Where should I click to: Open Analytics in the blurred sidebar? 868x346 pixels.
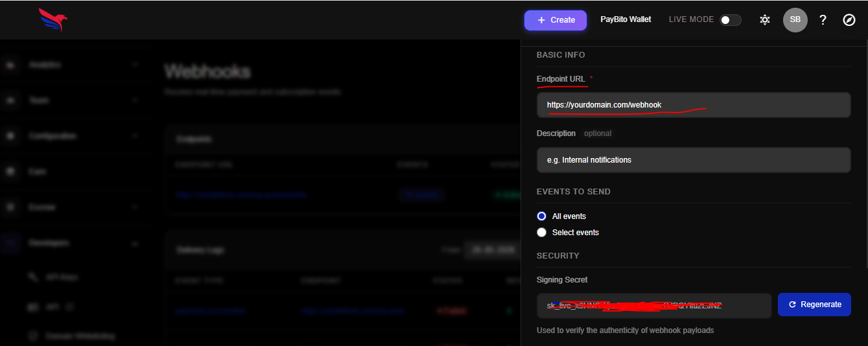point(45,65)
